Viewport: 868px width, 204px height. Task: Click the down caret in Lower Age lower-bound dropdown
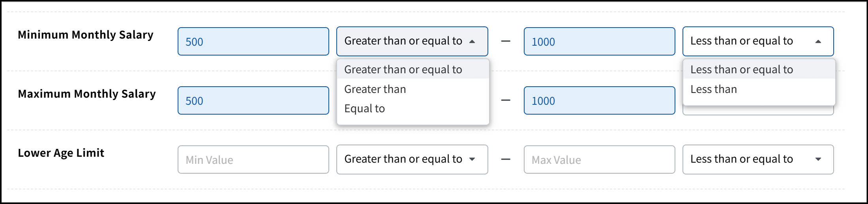point(472,159)
